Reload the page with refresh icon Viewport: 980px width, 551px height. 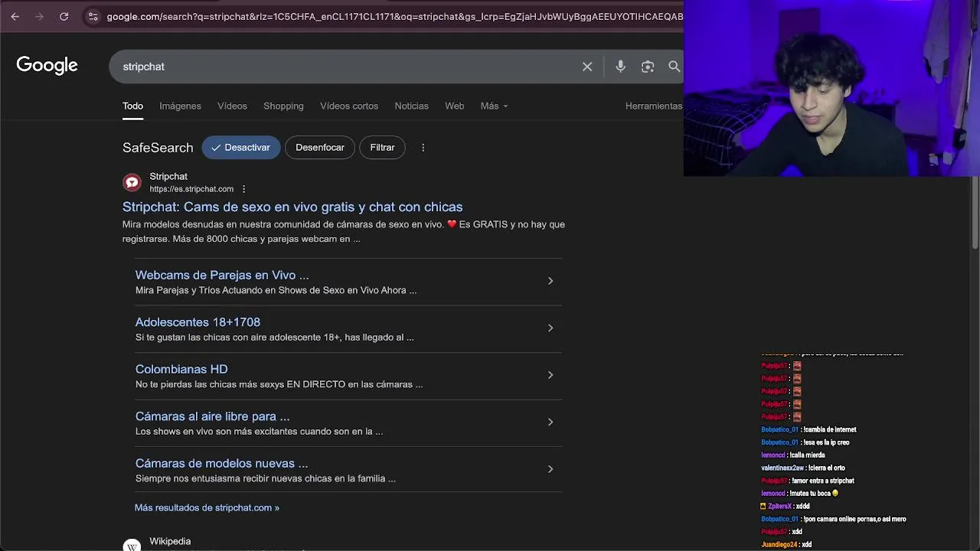coord(64,16)
